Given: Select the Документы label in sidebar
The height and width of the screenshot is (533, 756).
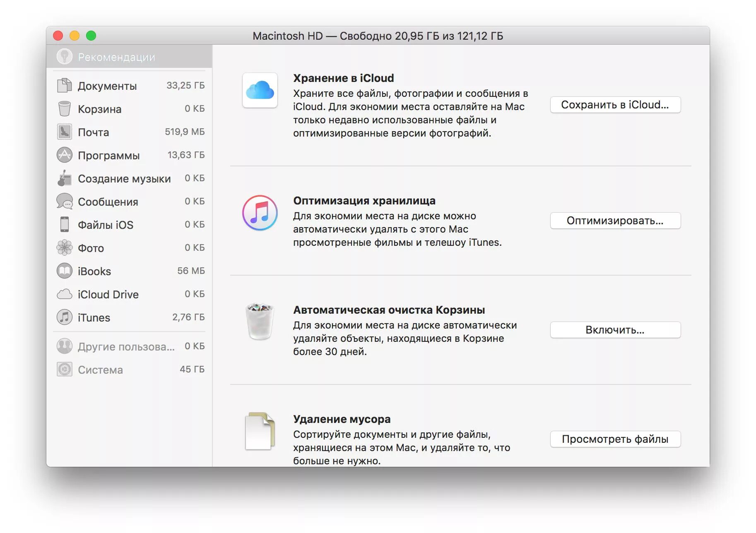Looking at the screenshot, I should pos(107,86).
